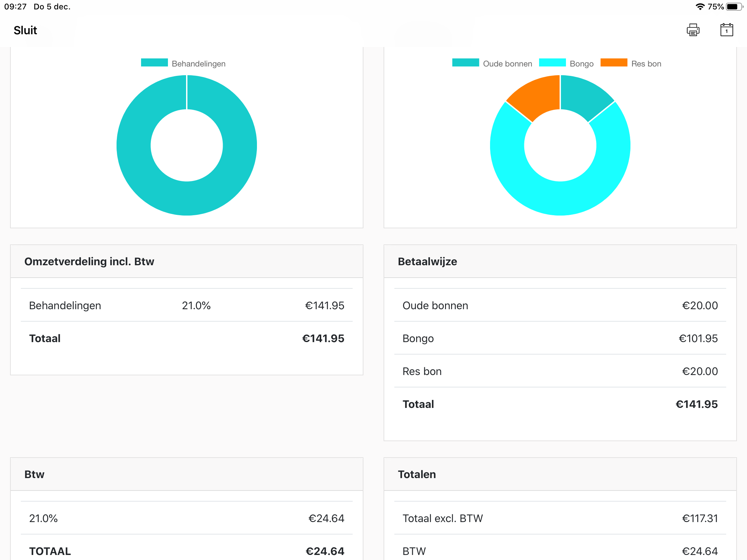Click the Behandelingen donut chart ring

(187, 198)
